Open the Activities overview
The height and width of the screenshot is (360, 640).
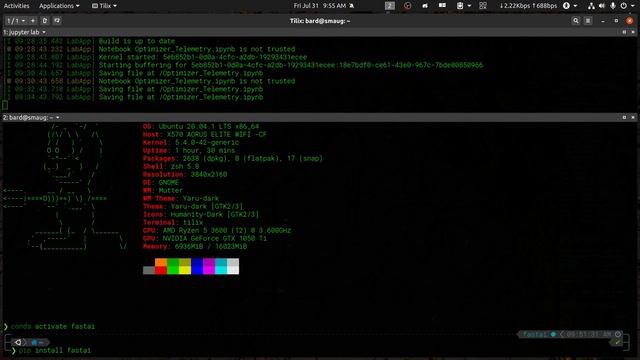(16, 6)
